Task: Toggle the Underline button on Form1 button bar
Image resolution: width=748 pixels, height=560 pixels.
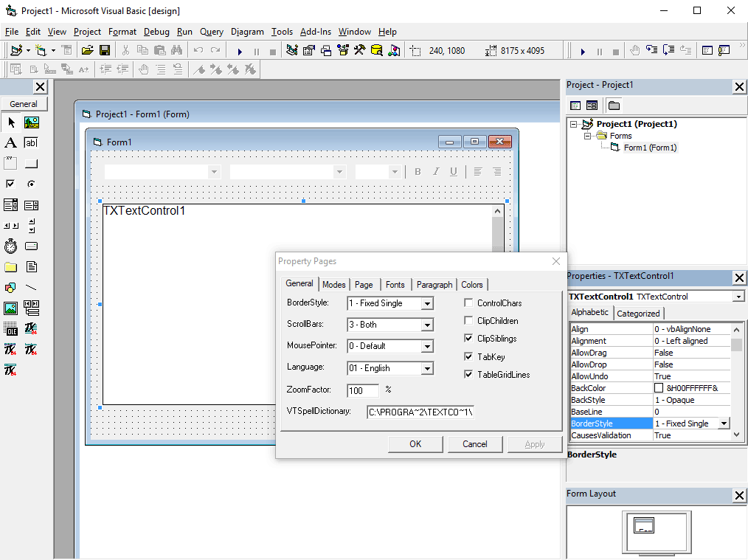Action: (x=454, y=172)
